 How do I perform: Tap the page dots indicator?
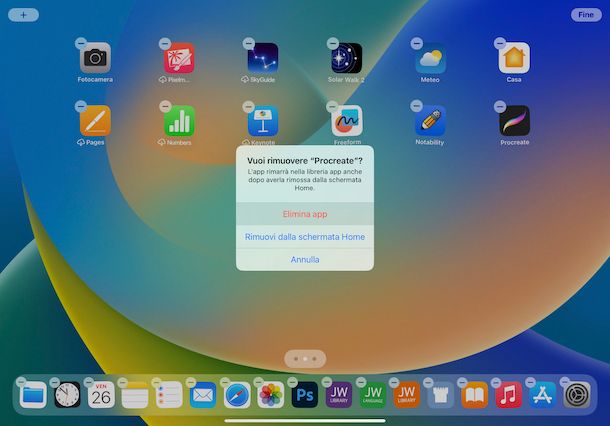click(x=305, y=359)
